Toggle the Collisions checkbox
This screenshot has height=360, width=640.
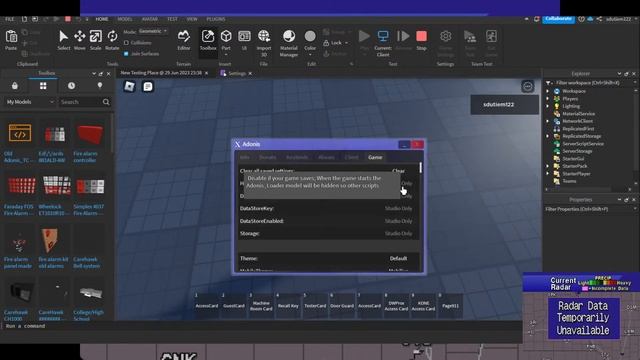point(126,42)
